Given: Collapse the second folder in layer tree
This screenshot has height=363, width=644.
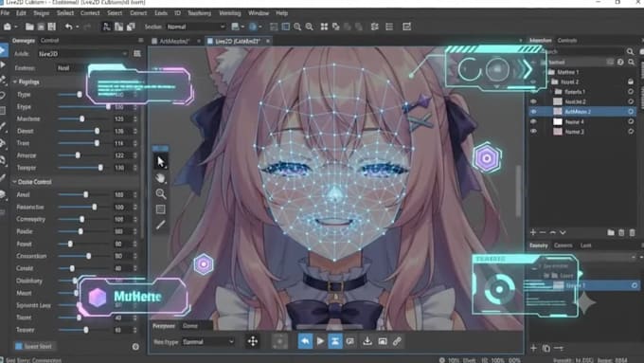Looking at the screenshot, I should tap(548, 82).
